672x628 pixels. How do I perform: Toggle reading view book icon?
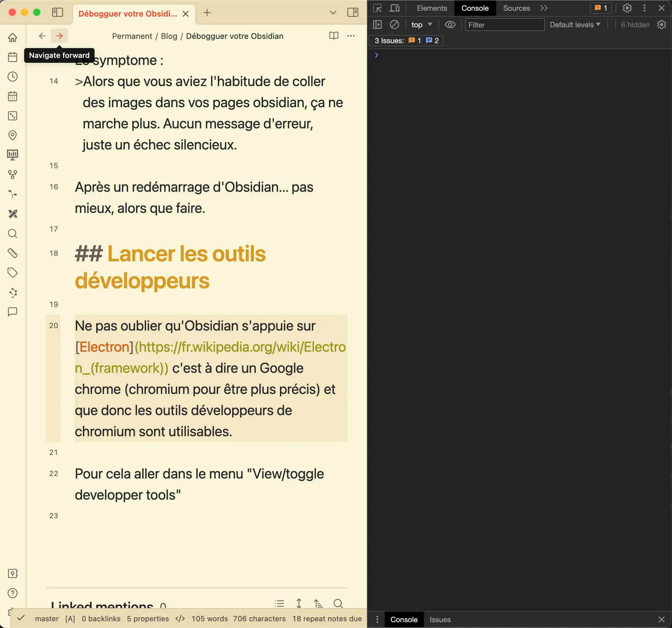click(334, 36)
